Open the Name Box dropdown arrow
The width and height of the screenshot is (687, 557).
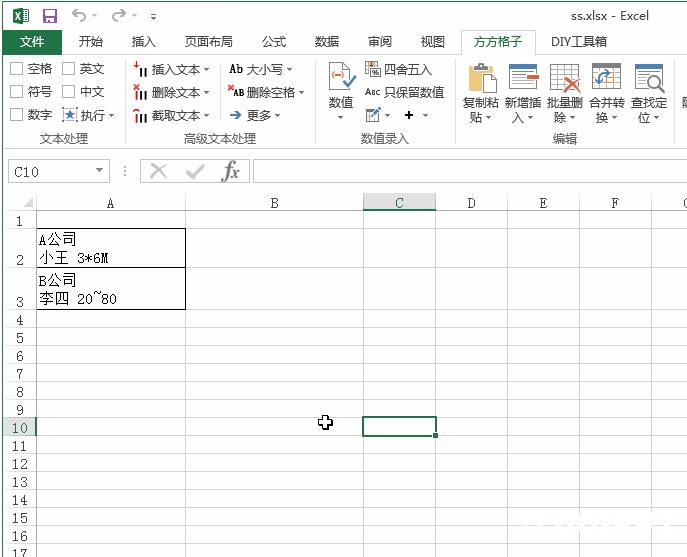point(99,170)
